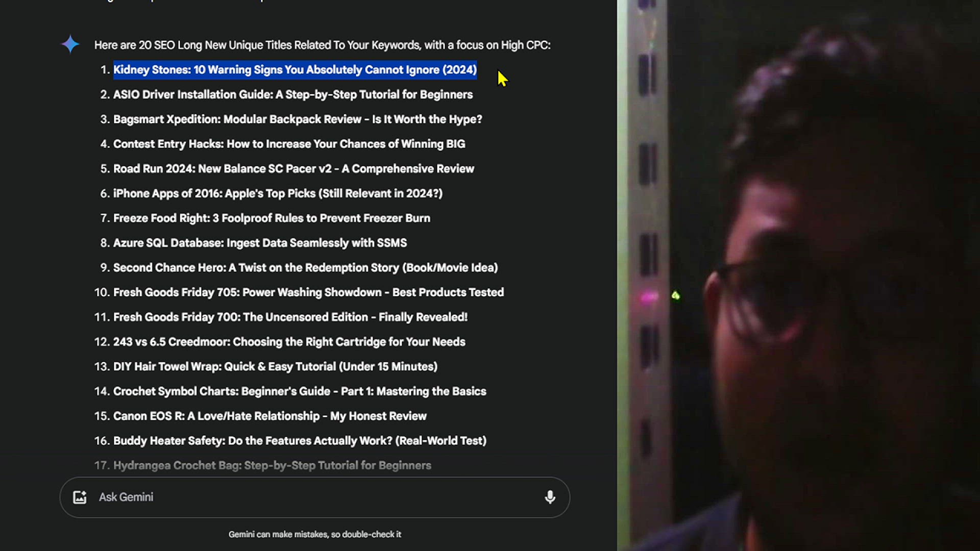The image size is (980, 551).
Task: Choose the Contest Entry Hacks title
Action: [x=289, y=144]
